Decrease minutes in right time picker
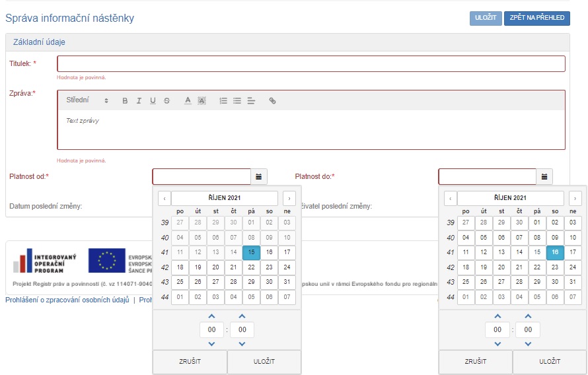This screenshot has height=375, width=588. [527, 344]
